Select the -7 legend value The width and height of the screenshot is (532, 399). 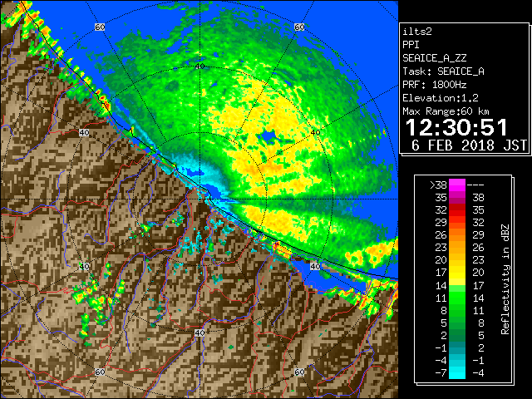pos(441,373)
